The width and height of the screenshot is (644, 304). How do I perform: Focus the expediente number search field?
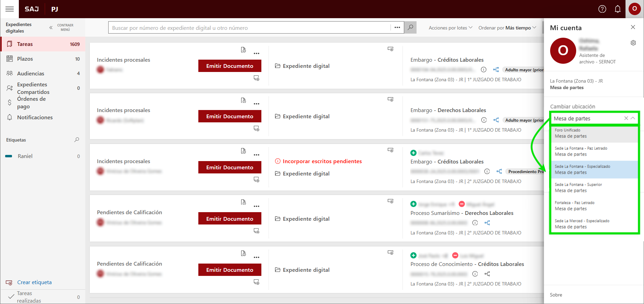[x=249, y=28]
